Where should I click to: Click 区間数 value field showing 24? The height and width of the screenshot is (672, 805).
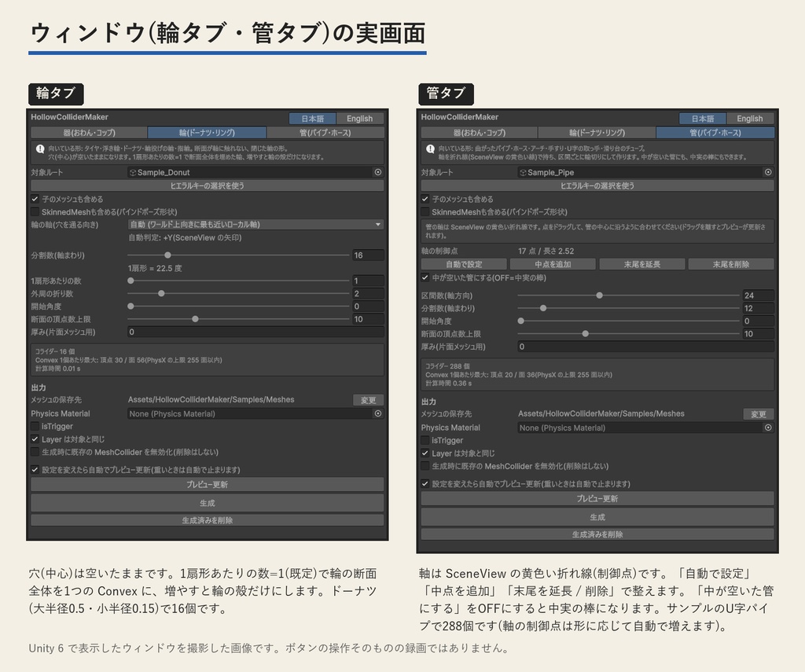[759, 296]
